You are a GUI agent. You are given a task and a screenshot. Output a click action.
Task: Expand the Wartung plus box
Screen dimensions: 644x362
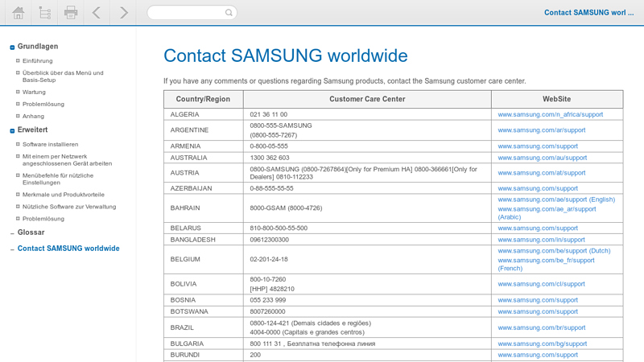coord(18,92)
